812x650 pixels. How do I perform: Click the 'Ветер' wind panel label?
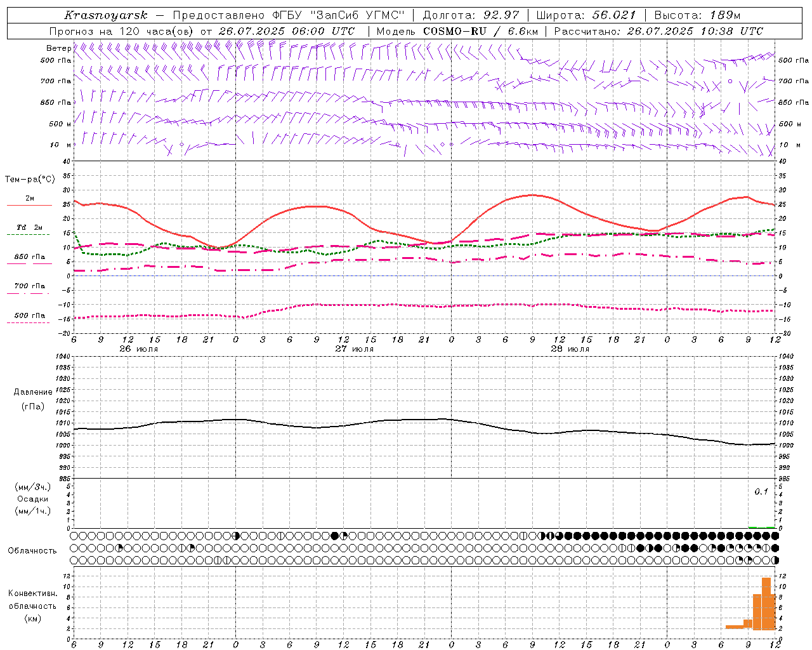coord(58,48)
